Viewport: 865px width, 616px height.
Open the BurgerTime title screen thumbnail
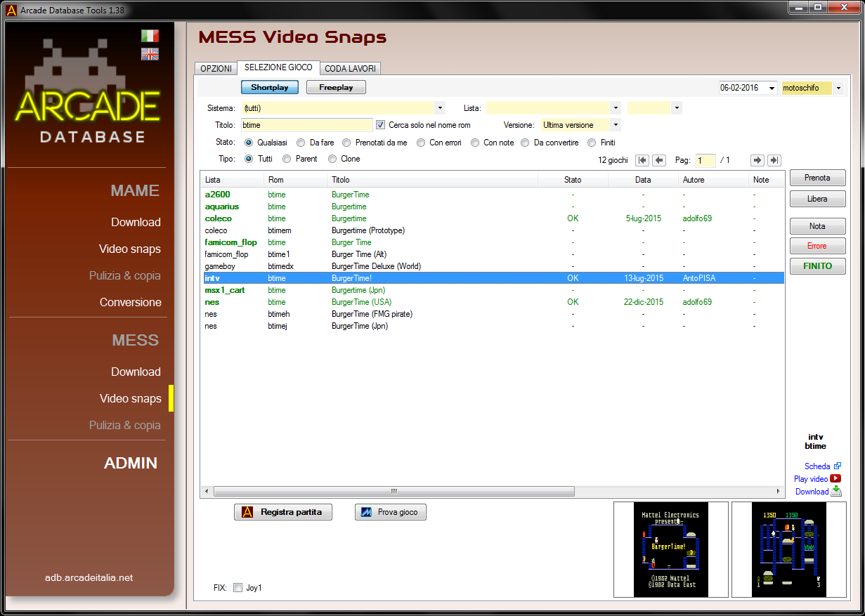point(670,550)
